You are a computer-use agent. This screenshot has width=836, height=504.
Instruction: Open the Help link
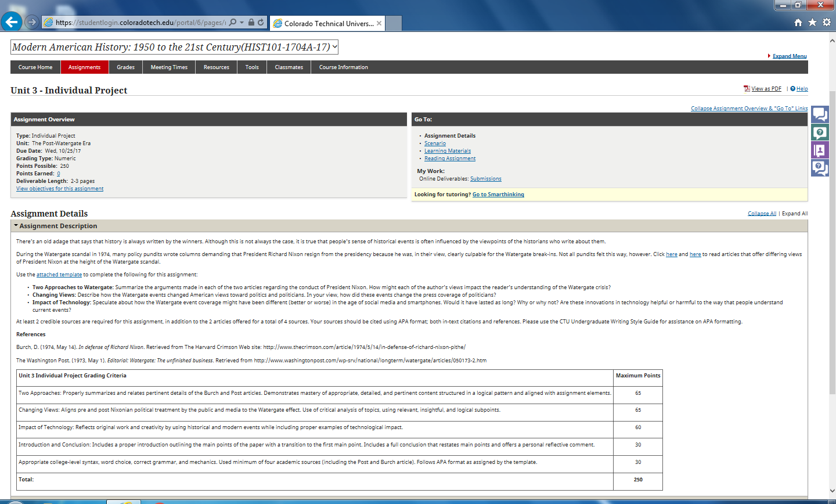(x=802, y=89)
